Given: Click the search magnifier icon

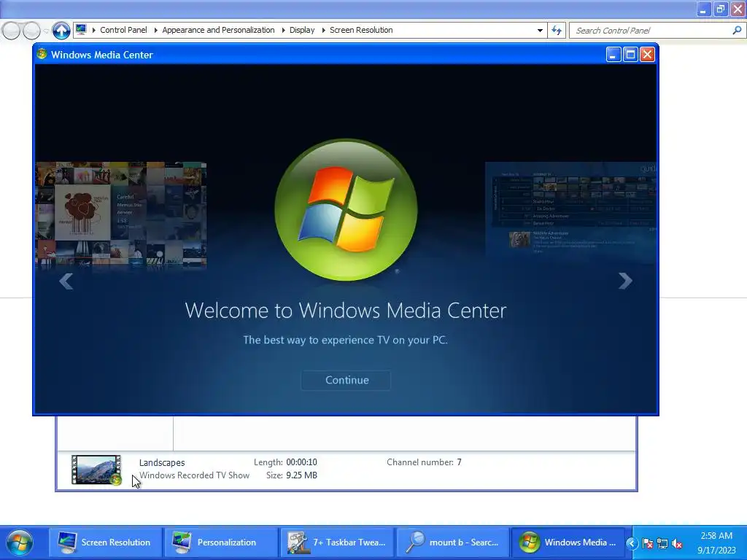Looking at the screenshot, I should (x=737, y=31).
